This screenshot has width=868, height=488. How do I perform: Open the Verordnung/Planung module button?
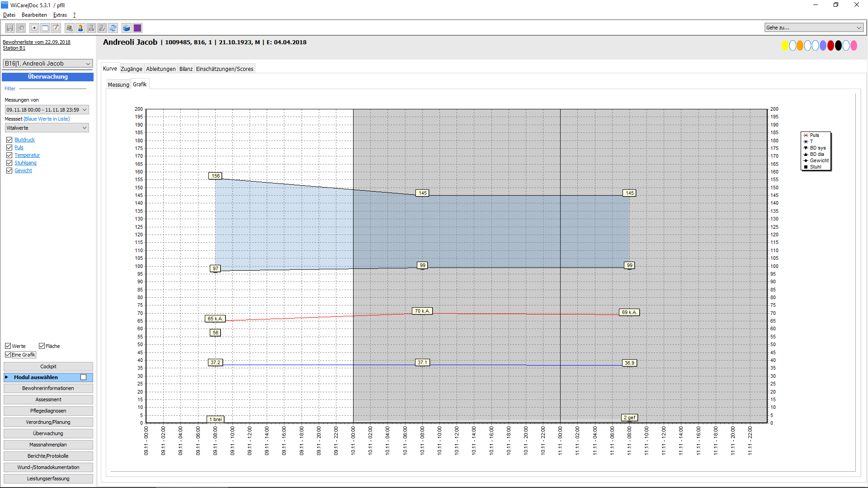pyautogui.click(x=48, y=422)
